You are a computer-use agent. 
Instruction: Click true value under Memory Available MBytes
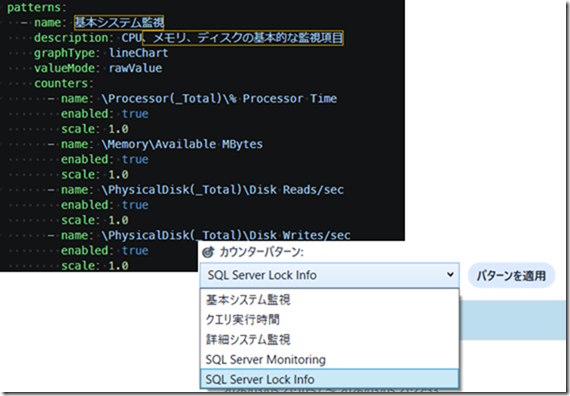(135, 159)
